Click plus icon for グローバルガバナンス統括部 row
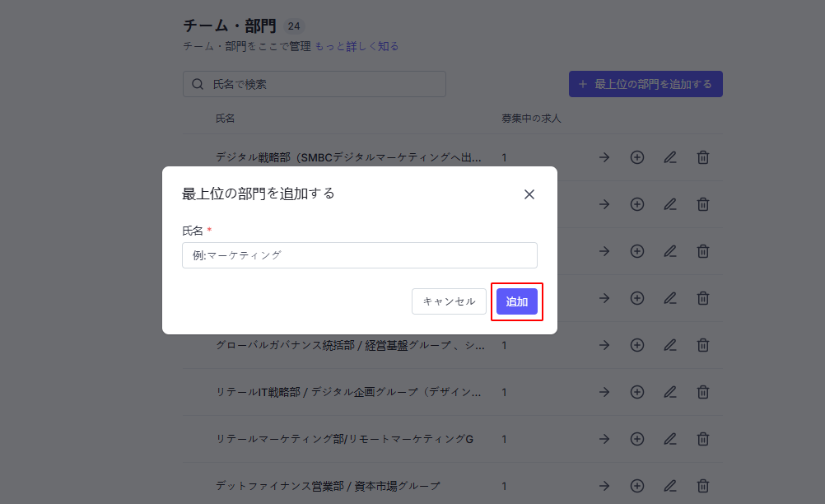 pyautogui.click(x=637, y=345)
